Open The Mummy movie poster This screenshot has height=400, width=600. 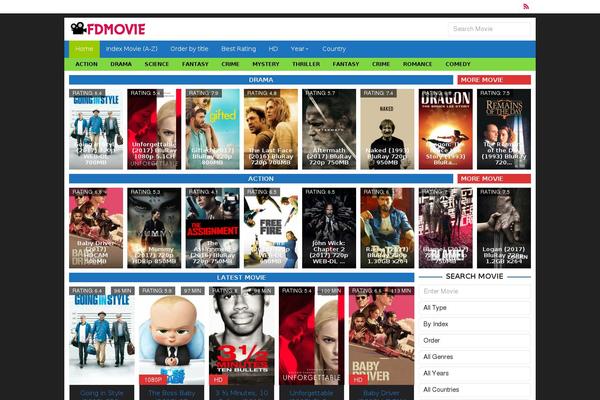(154, 228)
